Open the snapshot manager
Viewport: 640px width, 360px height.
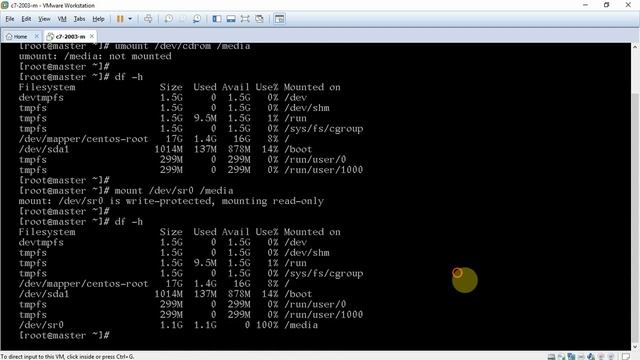click(197, 19)
